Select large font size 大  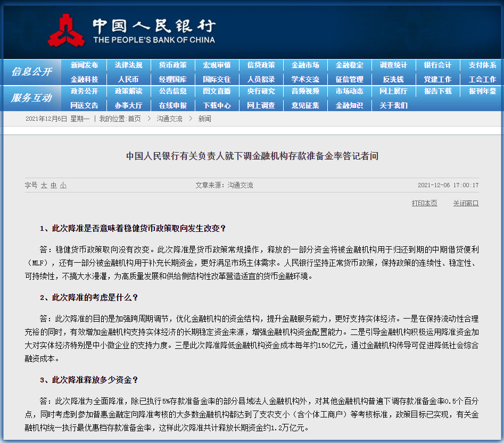44,186
